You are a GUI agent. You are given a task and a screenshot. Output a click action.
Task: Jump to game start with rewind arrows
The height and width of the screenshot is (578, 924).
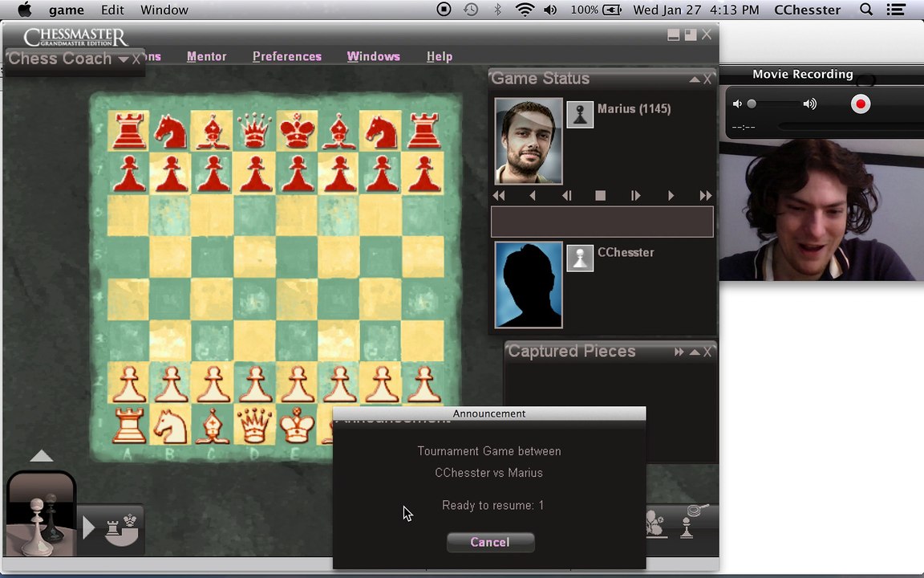499,196
